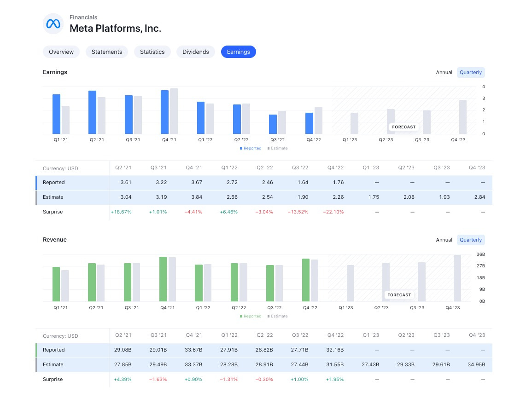Click the −1.63% revenue surprise value
This screenshot has height=410, width=532.
(x=158, y=380)
